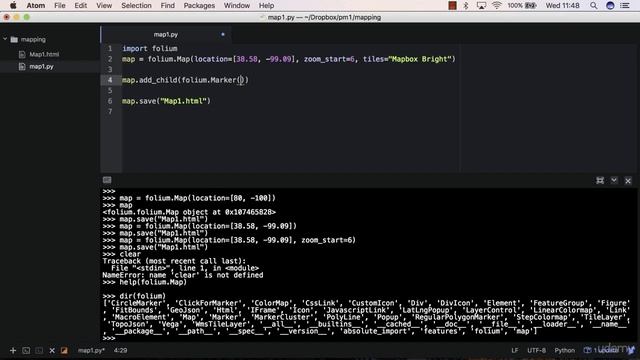Click the terminal panel keyboard icon
This screenshot has height=360, width=640.
tap(107, 180)
